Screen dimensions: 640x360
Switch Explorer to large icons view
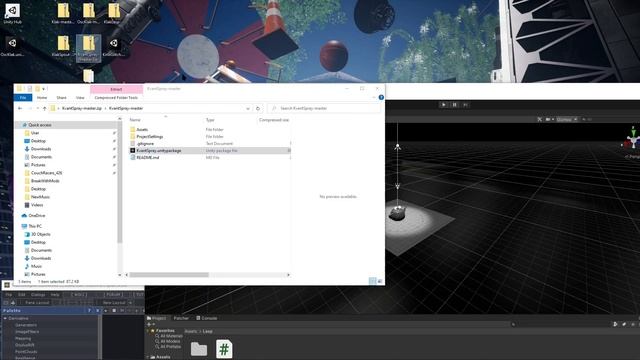(x=380, y=281)
